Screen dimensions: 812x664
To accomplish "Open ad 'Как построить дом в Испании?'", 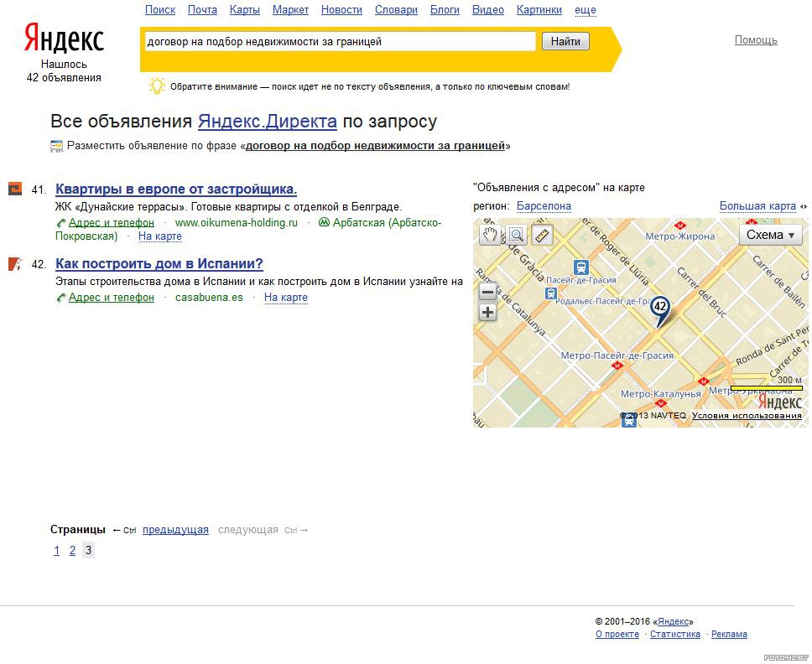I will pos(159,264).
